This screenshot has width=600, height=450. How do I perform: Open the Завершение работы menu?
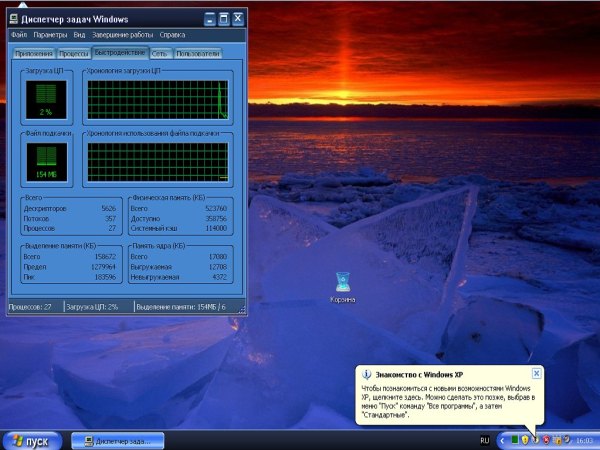[x=123, y=35]
